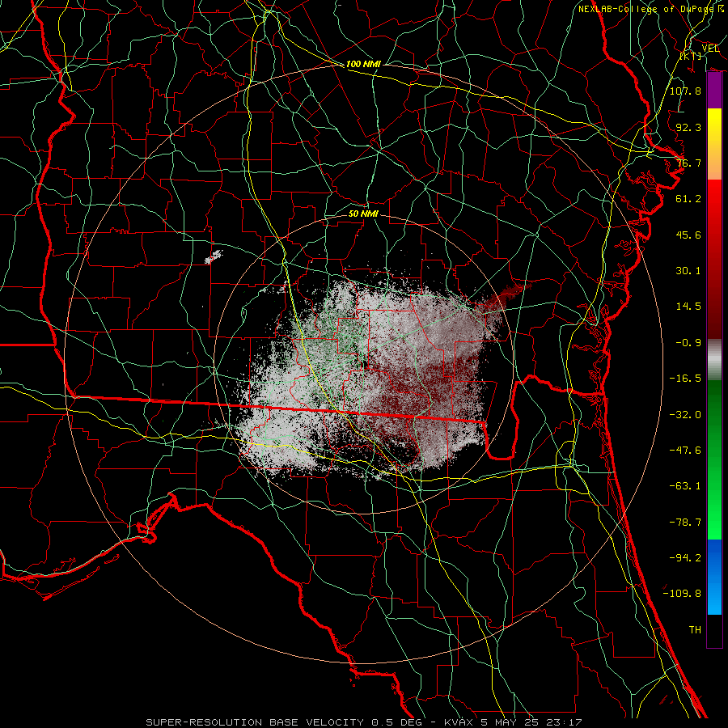The height and width of the screenshot is (728, 728).
Task: Click the -0.9 legend value
Action: tap(688, 343)
